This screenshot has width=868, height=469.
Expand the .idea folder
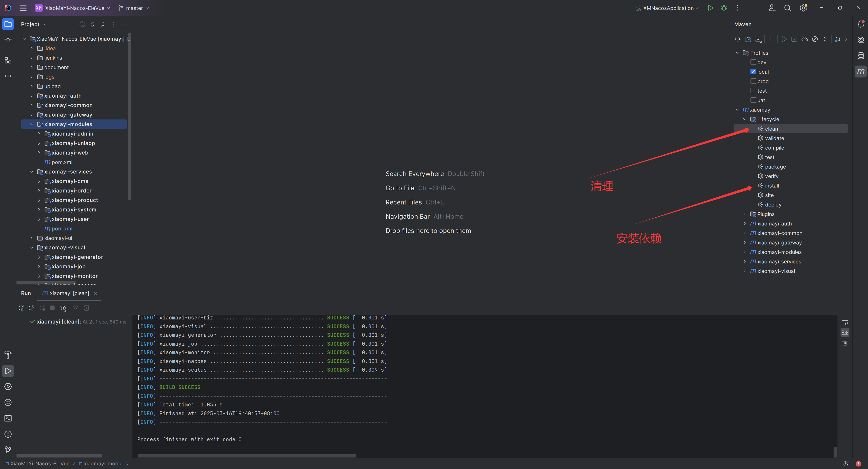(31, 49)
